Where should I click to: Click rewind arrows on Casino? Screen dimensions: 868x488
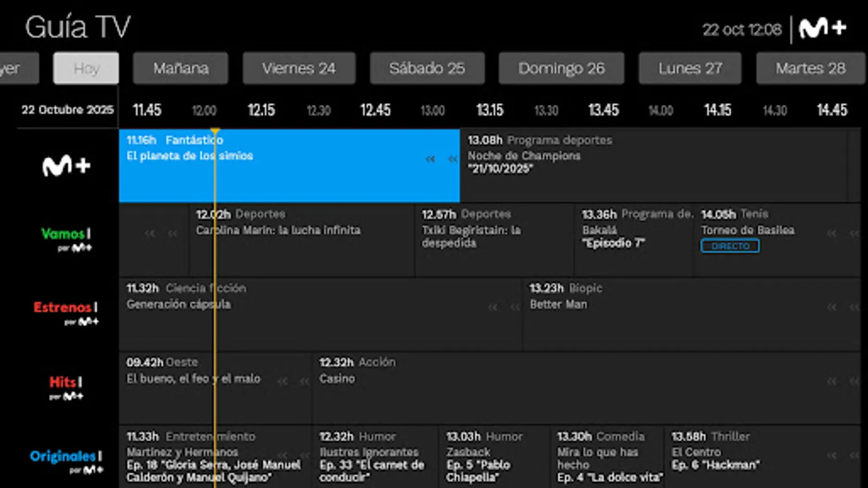843,382
